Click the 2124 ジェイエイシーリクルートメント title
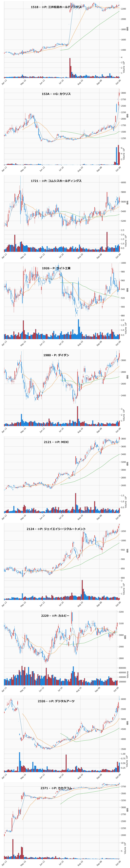The height and width of the screenshot is (868, 130). pos(56,529)
